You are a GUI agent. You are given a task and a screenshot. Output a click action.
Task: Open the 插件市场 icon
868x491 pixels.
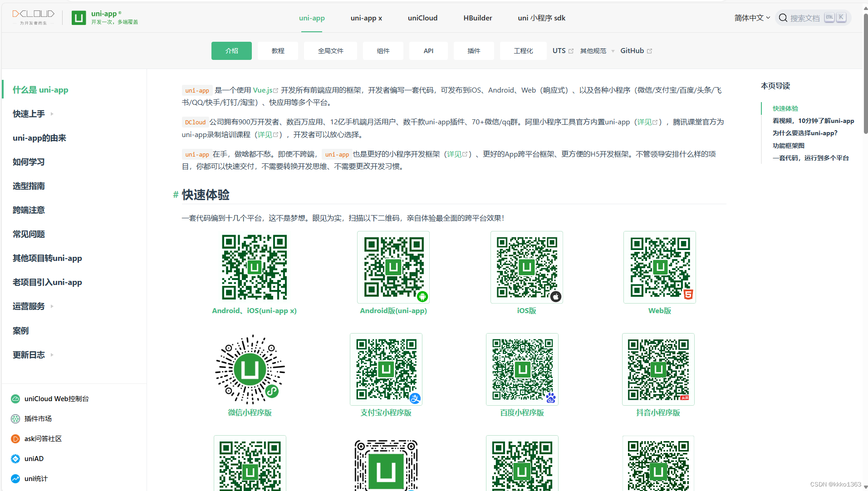coord(15,419)
